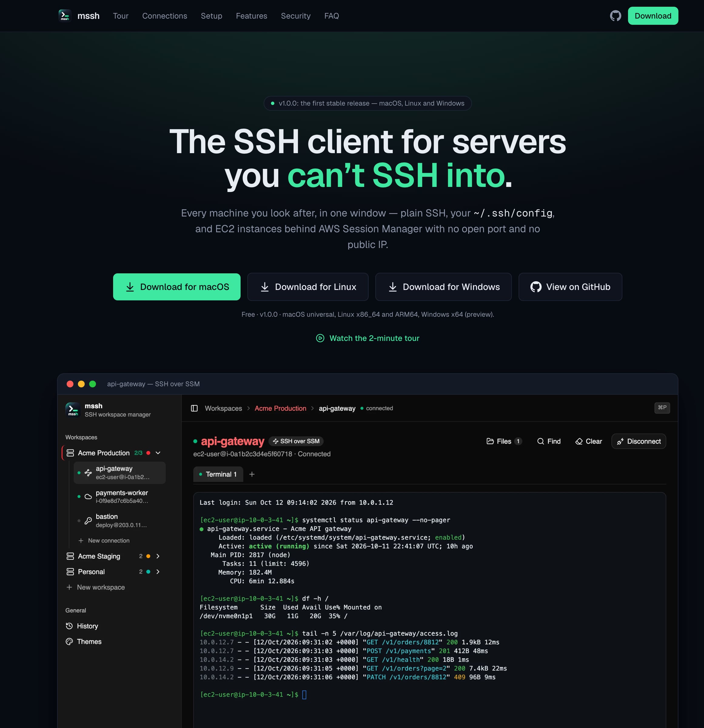Go to Connections in top navigation

pyautogui.click(x=165, y=16)
